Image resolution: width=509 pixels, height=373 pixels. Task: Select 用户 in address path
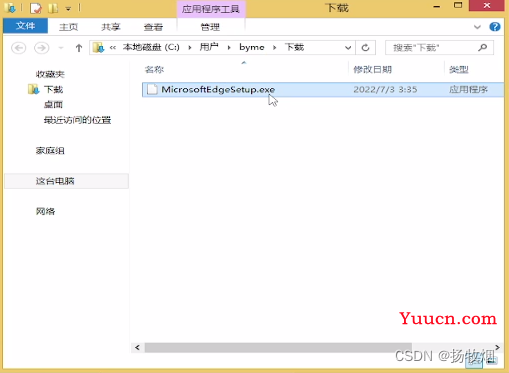[x=209, y=47]
